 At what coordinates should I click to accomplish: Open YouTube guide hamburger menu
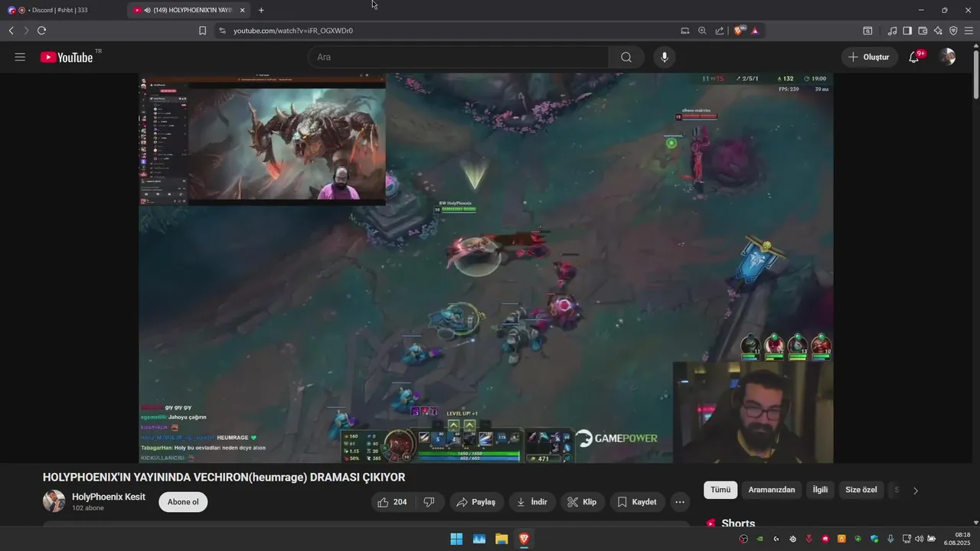(20, 57)
